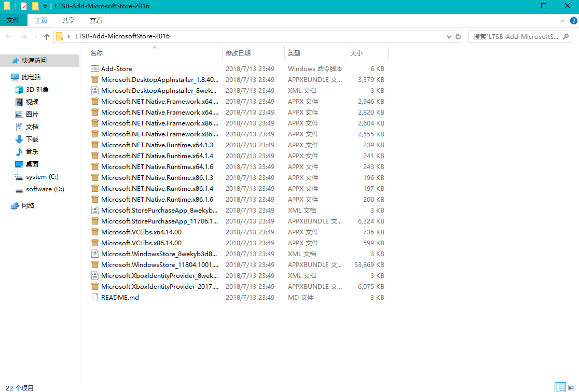The image size is (579, 392).
Task: Expand the ribbon with the chevron
Action: click(562, 21)
